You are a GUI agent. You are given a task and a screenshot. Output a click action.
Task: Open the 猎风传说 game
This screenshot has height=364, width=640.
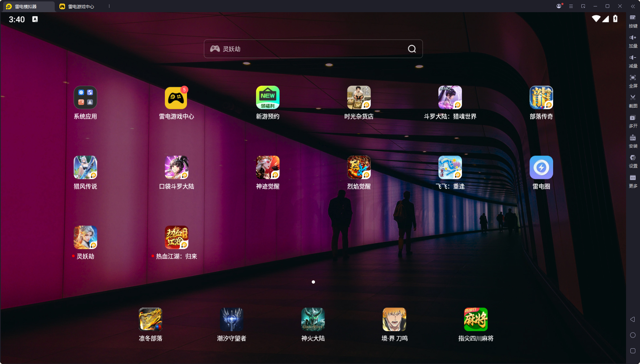point(85,168)
